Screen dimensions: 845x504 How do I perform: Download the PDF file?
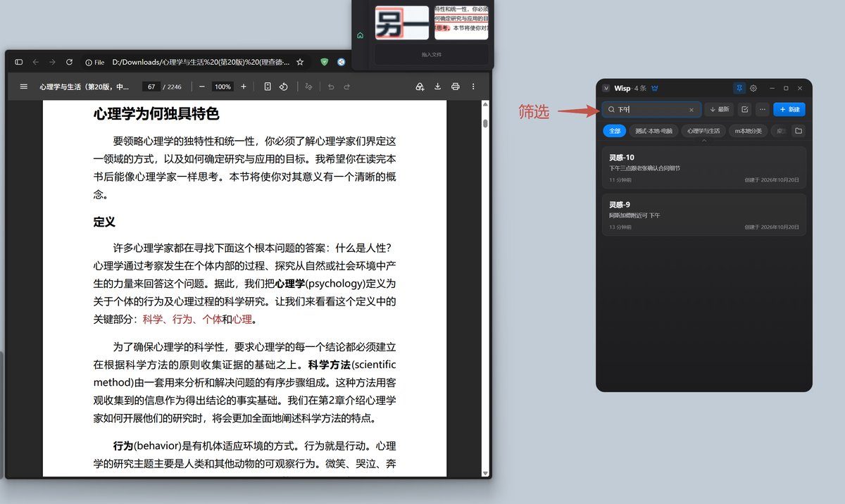[437, 87]
